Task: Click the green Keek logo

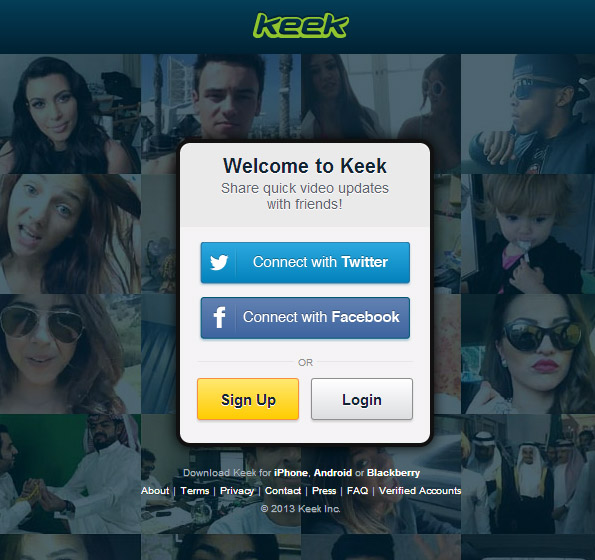Action: coord(301,25)
